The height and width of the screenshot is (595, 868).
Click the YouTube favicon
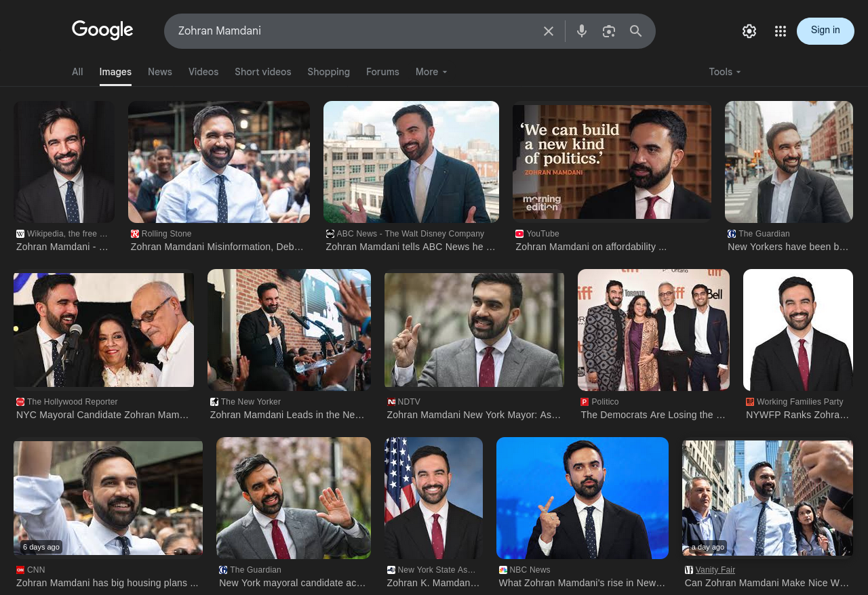coord(519,234)
